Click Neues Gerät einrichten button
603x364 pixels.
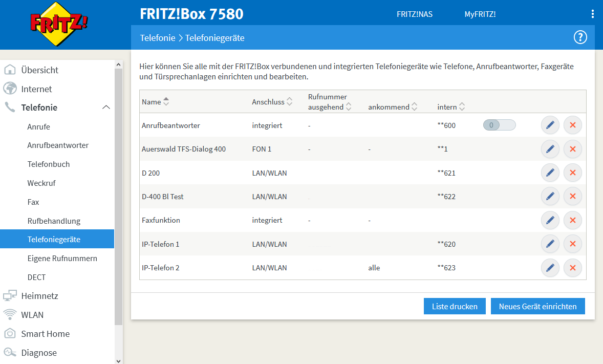[x=537, y=306]
